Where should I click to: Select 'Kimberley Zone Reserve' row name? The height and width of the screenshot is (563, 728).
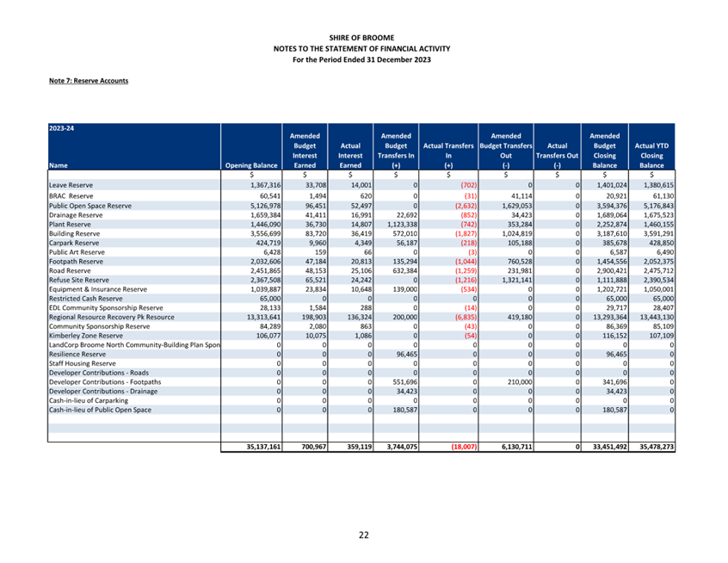[x=86, y=336]
